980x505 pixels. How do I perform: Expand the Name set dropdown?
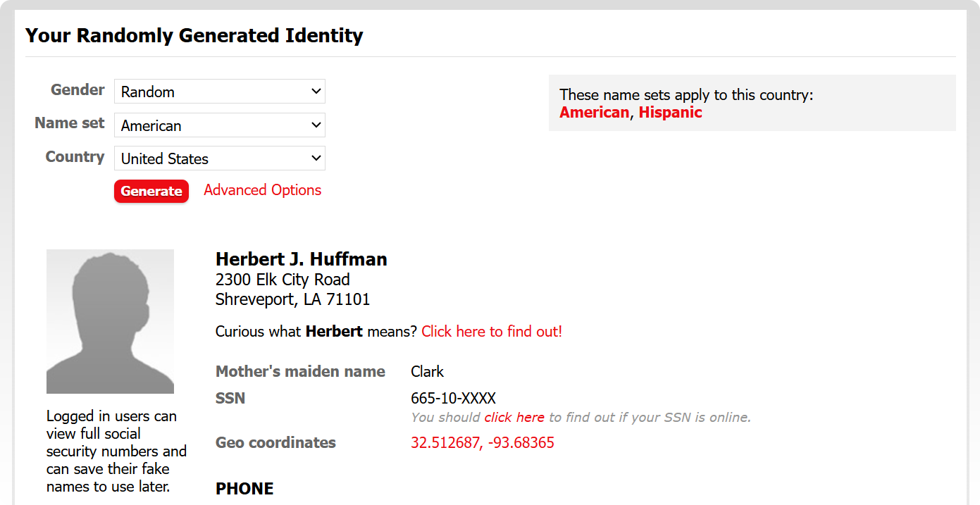[x=219, y=125]
